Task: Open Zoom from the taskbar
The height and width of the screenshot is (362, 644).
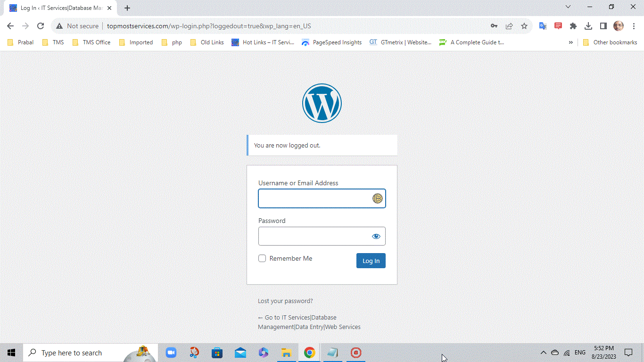Action: (171, 353)
